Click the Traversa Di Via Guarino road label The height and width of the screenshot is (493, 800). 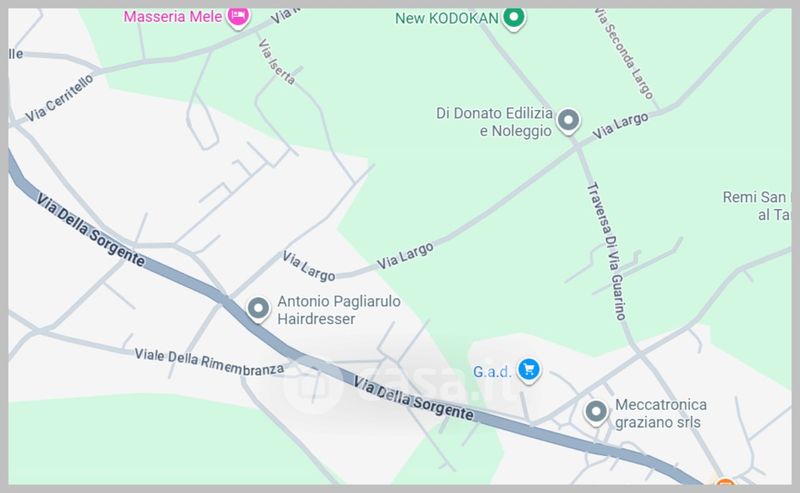pos(607,251)
